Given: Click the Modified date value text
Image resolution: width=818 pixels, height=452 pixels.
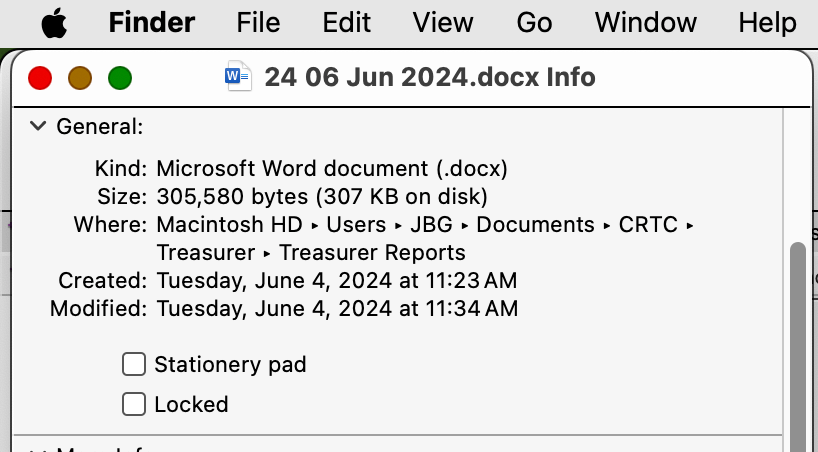Looking at the screenshot, I should [337, 308].
